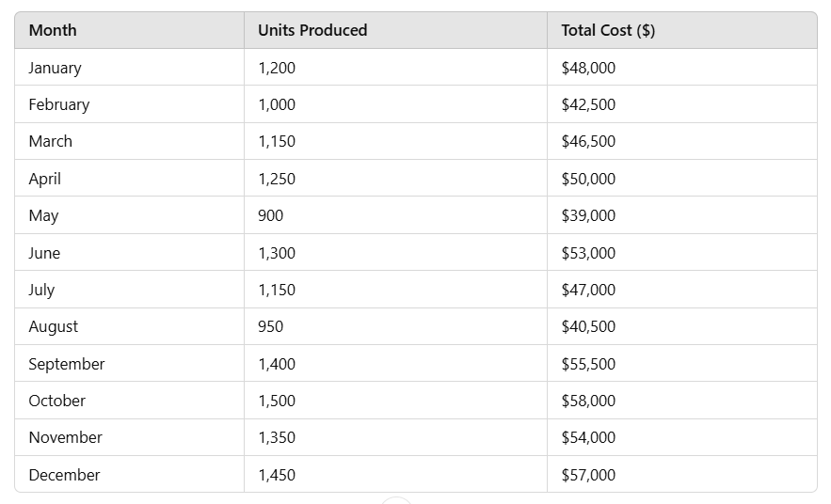
Task: Click the April total cost $50,000
Action: coord(588,179)
